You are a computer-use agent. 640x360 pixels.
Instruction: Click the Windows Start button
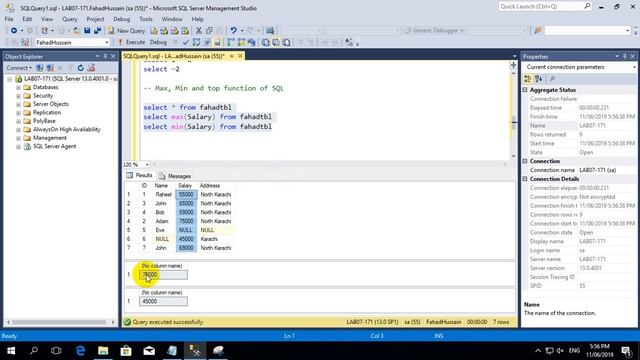[11, 351]
